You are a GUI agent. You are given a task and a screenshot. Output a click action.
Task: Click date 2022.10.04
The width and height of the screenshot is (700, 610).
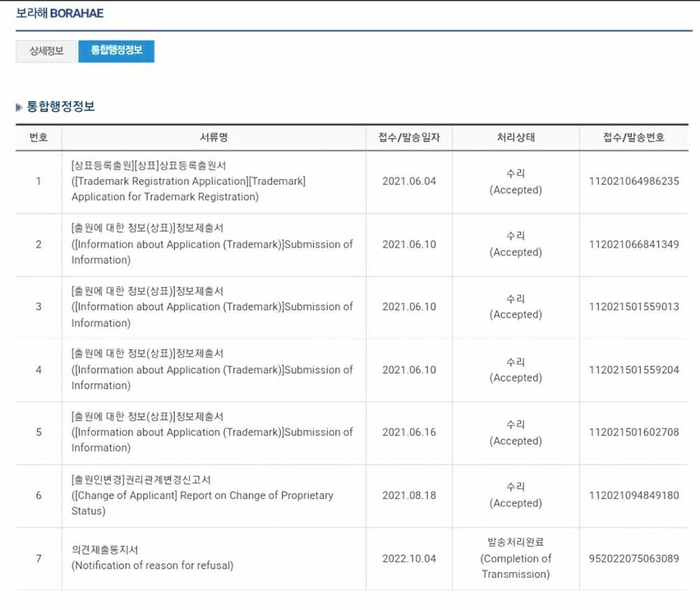(x=409, y=559)
